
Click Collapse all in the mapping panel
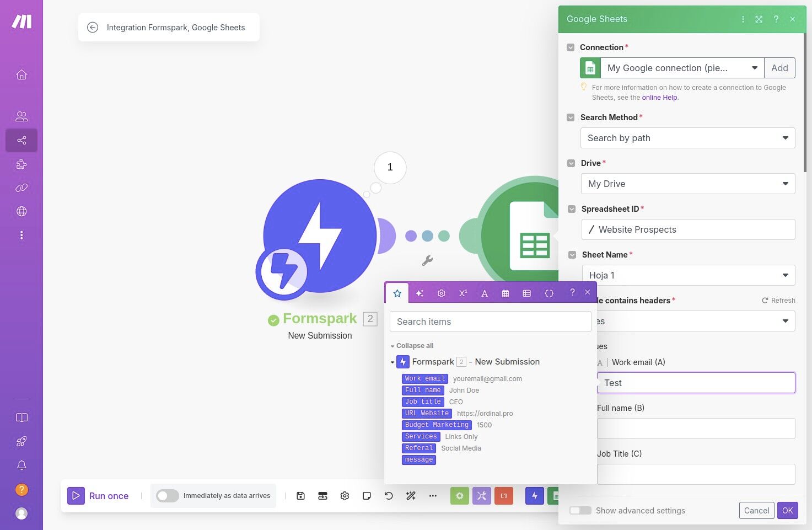(x=415, y=346)
